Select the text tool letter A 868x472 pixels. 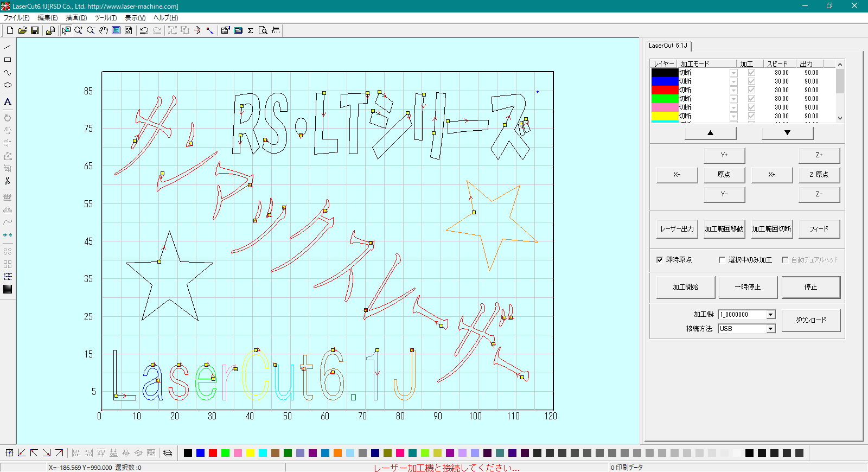pyautogui.click(x=8, y=101)
